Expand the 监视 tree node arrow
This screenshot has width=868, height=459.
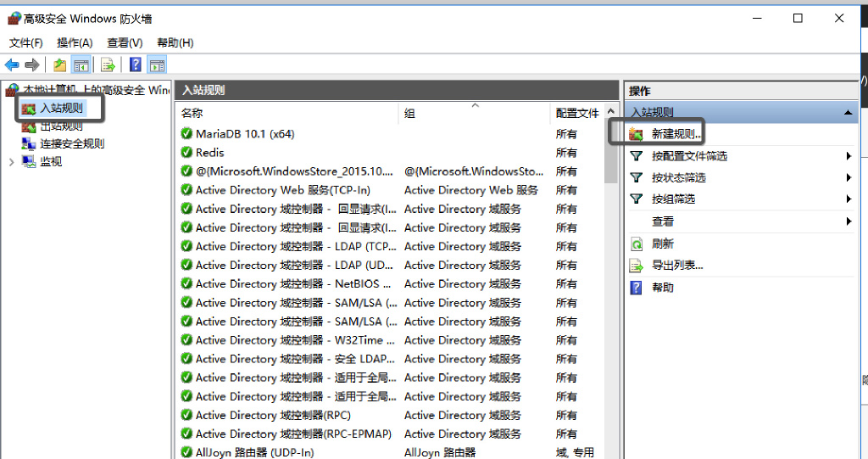(11, 162)
